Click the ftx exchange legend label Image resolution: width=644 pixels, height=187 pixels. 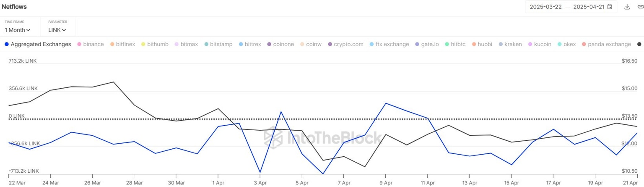point(392,44)
